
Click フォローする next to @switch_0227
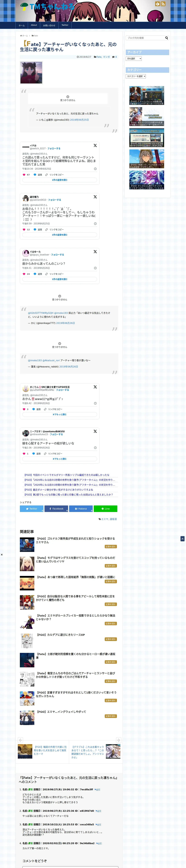(x=54, y=149)
